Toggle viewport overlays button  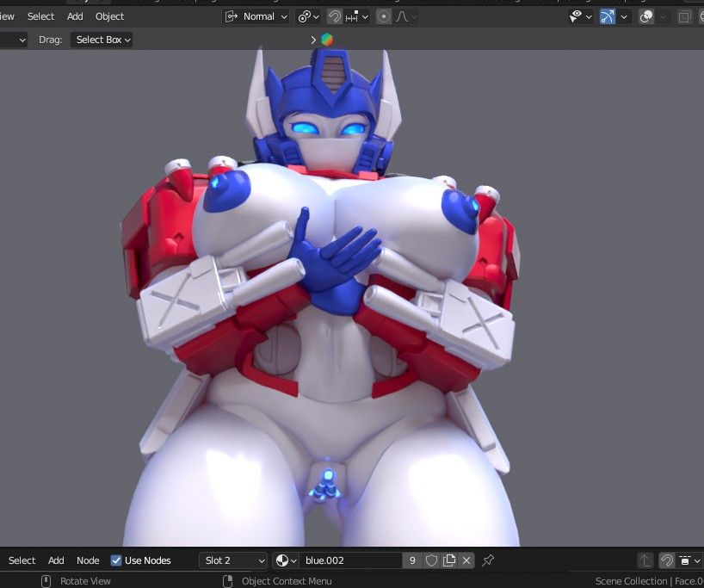coord(646,17)
